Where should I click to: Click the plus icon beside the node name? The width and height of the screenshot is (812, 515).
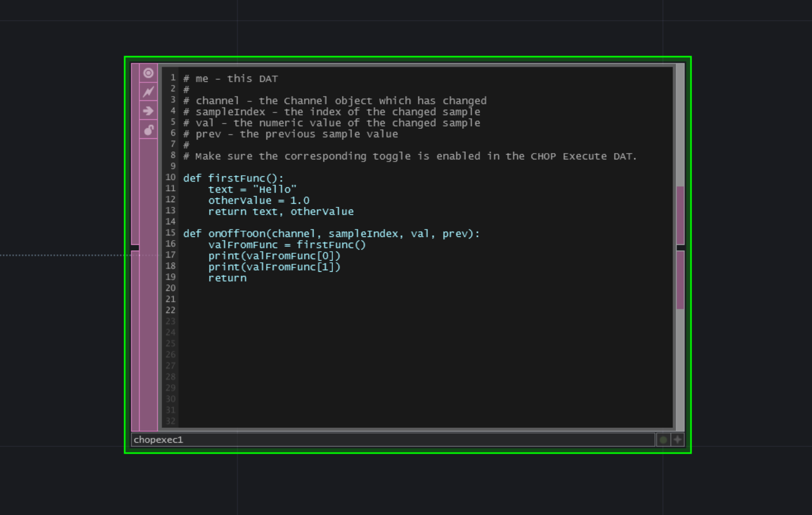(678, 440)
